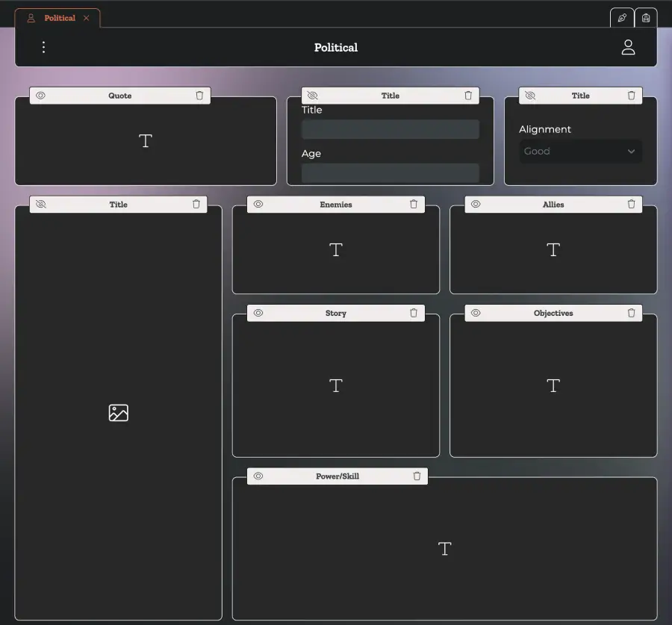Delete the Enemies panel

(x=414, y=204)
